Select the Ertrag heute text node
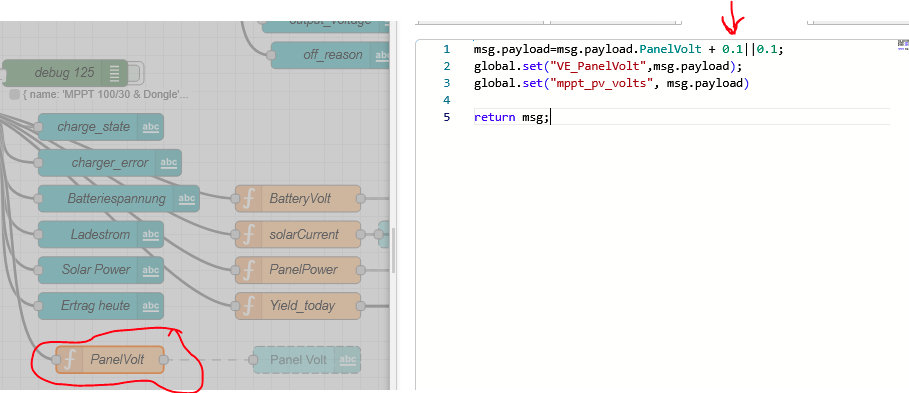 tap(101, 305)
